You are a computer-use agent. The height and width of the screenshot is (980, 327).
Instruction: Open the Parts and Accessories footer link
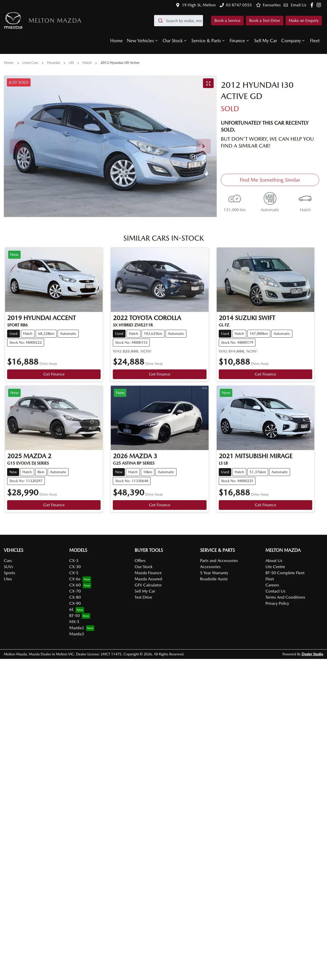(x=219, y=561)
